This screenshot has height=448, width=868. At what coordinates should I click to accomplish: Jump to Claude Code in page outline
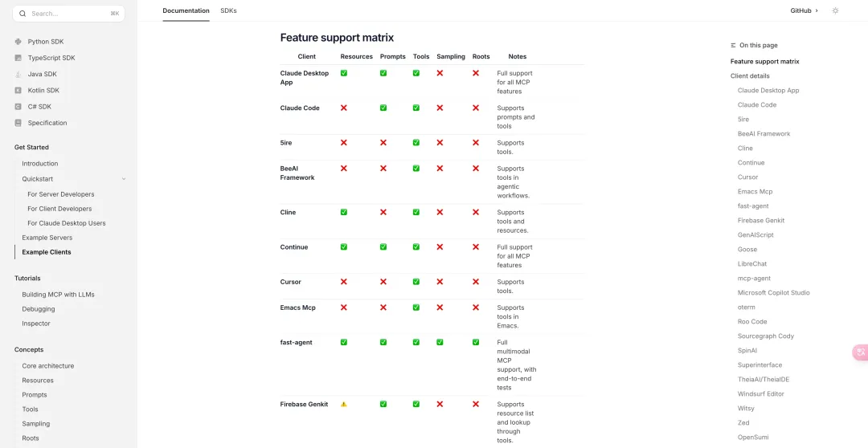(757, 104)
